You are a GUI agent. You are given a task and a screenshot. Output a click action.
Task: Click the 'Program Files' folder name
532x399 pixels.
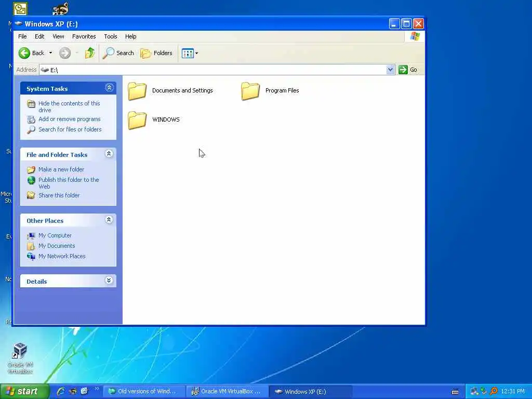282,90
